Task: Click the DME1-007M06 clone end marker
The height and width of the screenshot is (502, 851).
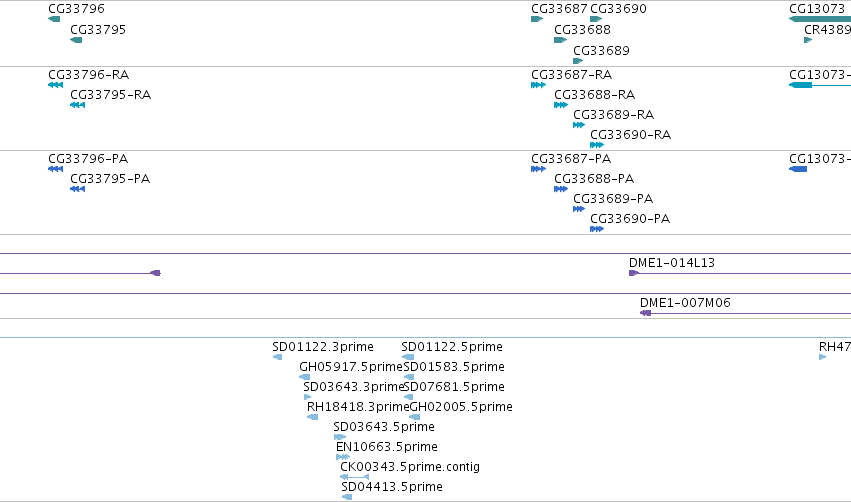Action: coord(645,313)
